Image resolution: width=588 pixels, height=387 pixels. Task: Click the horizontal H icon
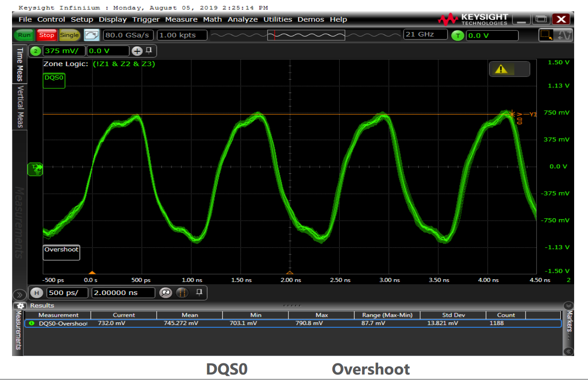click(x=37, y=293)
